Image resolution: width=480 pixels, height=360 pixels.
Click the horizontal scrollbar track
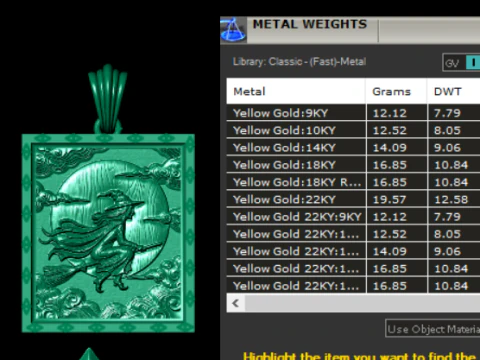tap(362, 303)
